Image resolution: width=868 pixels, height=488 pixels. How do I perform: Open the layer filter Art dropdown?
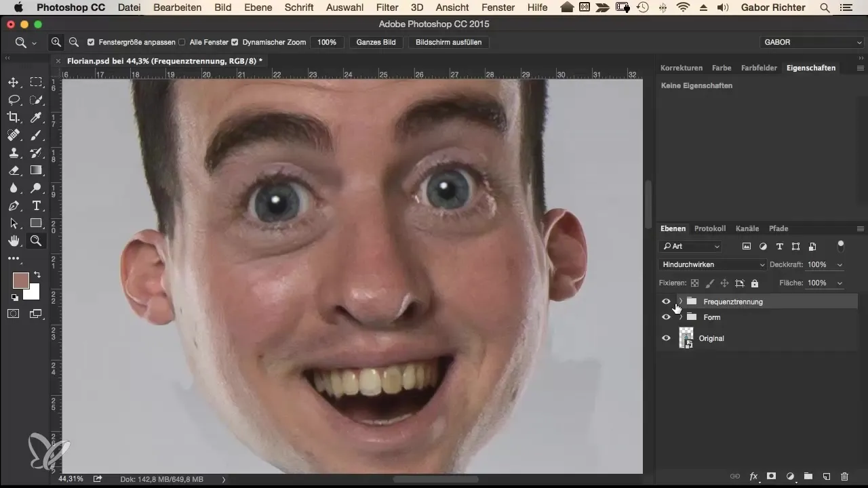point(690,247)
